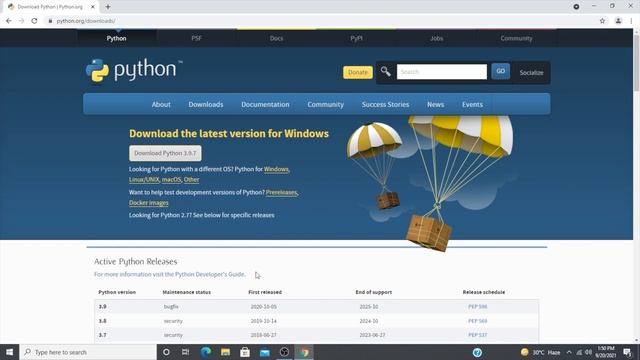Open the News menu
Screen dimensions: 640x360
tap(436, 104)
